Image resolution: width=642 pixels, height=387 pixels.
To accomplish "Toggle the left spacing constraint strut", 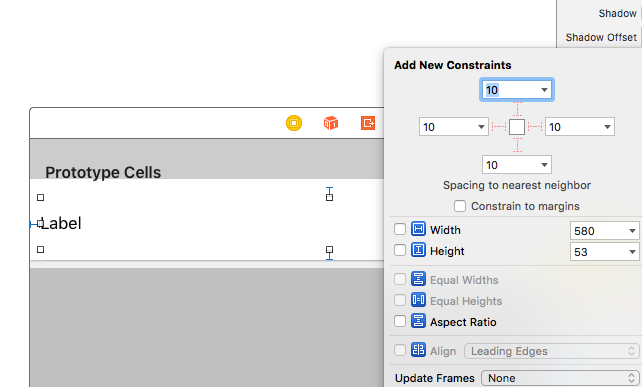I will point(499,127).
